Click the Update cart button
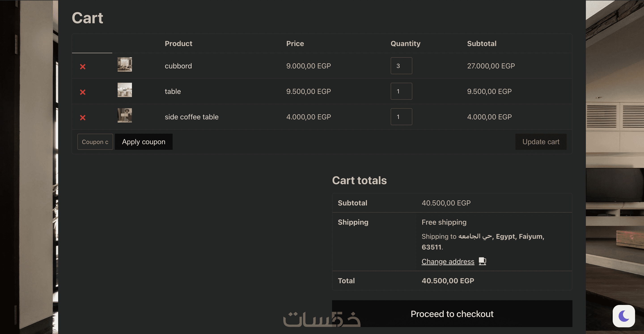644x334 pixels. point(541,142)
